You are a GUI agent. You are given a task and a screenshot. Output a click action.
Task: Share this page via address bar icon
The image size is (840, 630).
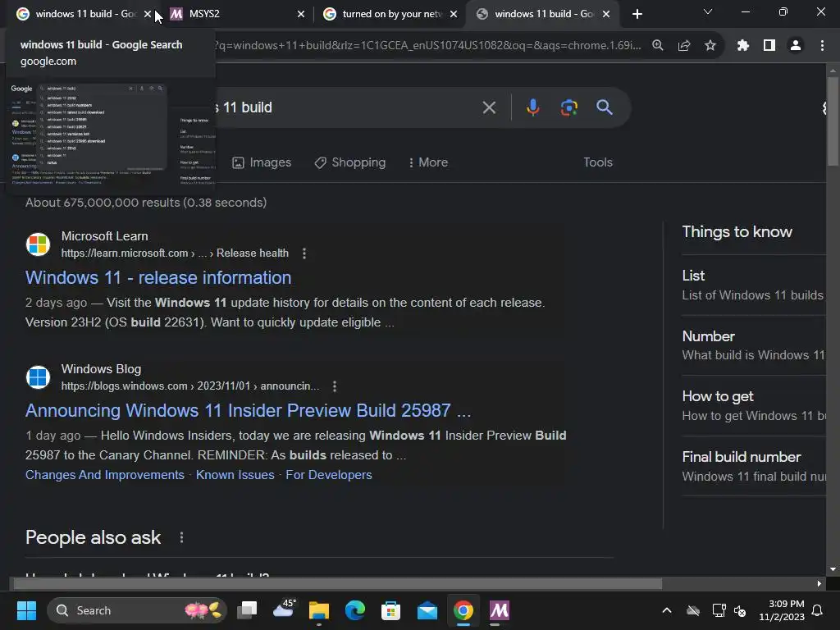pyautogui.click(x=684, y=46)
